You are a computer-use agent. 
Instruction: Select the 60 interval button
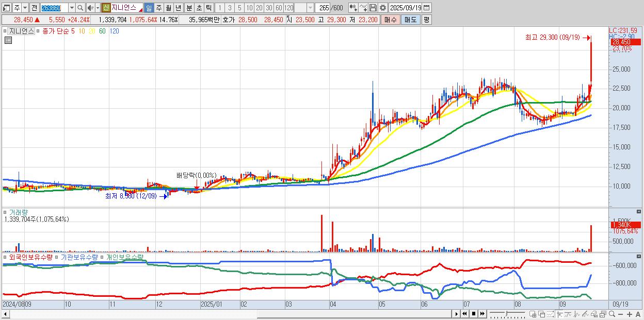279,8
